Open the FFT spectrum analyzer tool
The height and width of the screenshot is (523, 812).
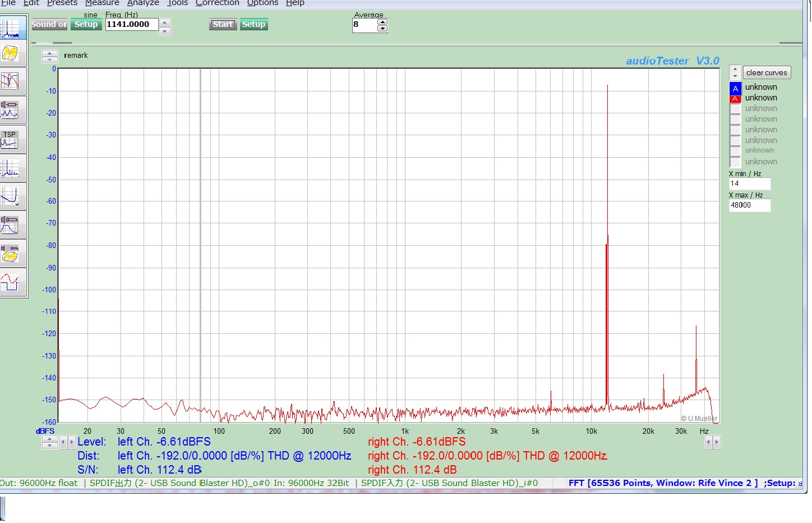coord(12,27)
